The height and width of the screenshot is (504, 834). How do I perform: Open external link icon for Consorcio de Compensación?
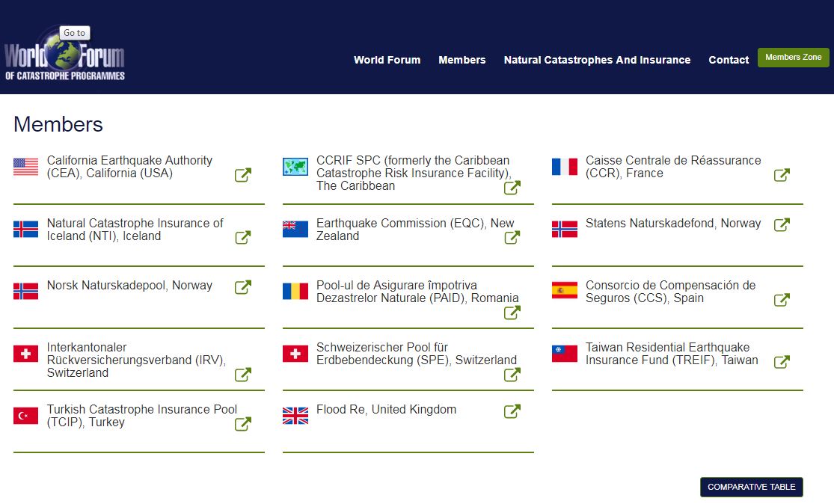click(x=782, y=300)
